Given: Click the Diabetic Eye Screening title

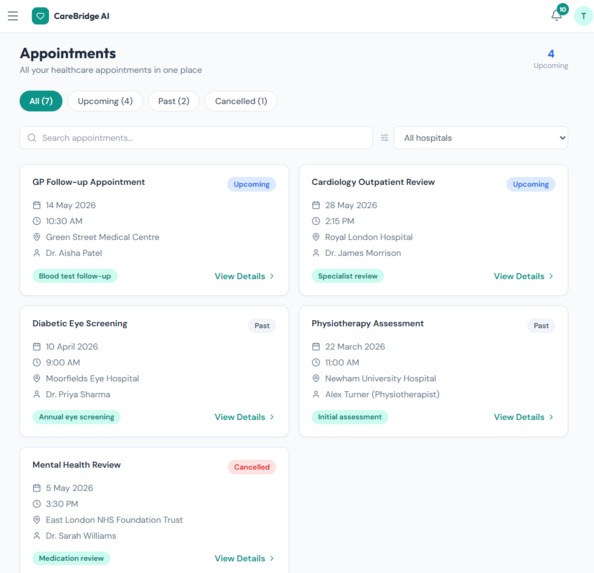Looking at the screenshot, I should pyautogui.click(x=80, y=323).
